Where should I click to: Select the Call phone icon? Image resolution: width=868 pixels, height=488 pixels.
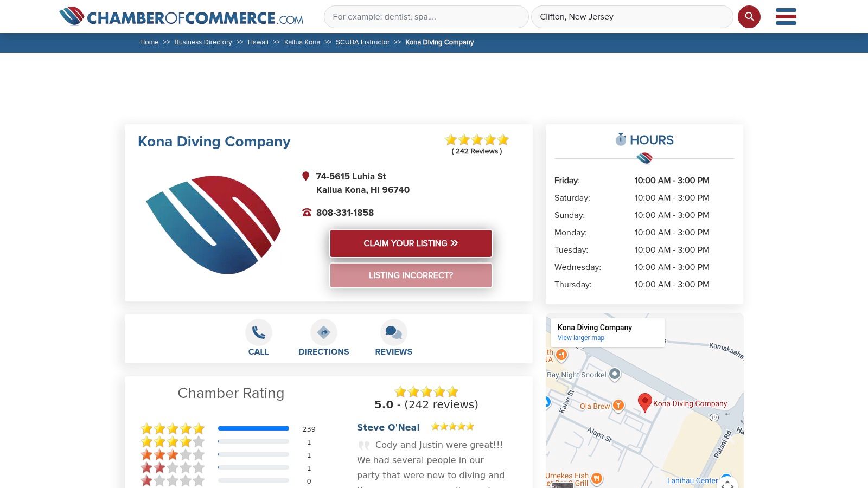(259, 332)
